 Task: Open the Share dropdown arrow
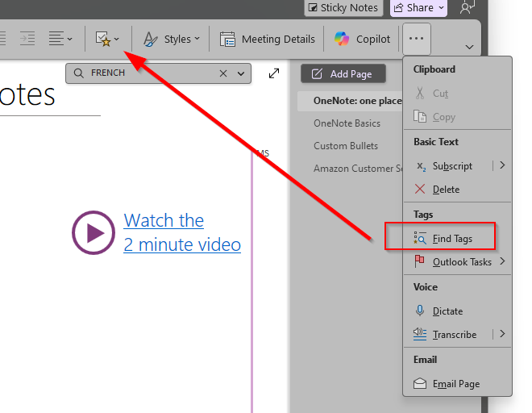coord(442,7)
